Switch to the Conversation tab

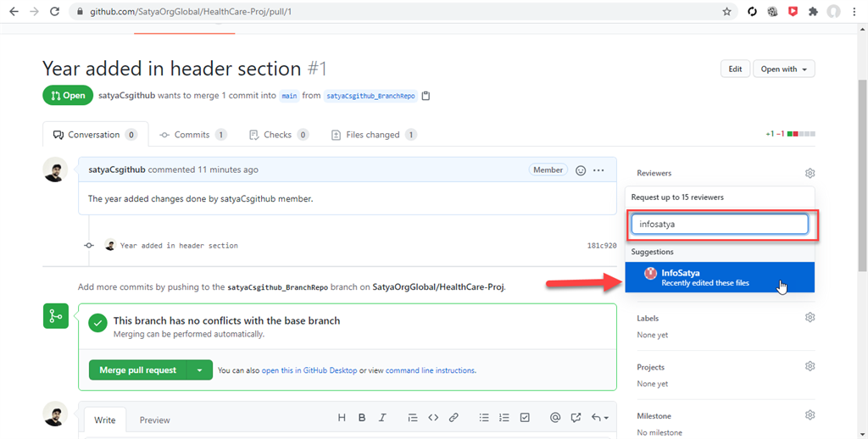pos(95,135)
